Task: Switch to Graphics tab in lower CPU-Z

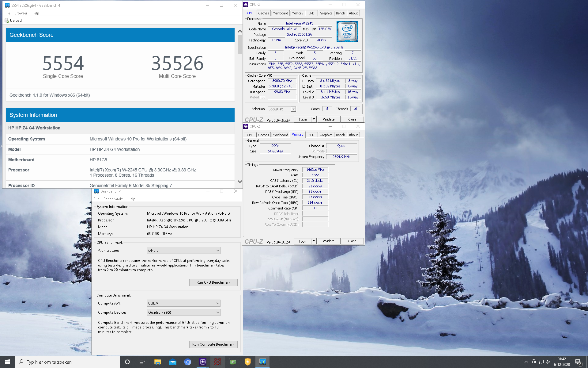Action: [326, 135]
